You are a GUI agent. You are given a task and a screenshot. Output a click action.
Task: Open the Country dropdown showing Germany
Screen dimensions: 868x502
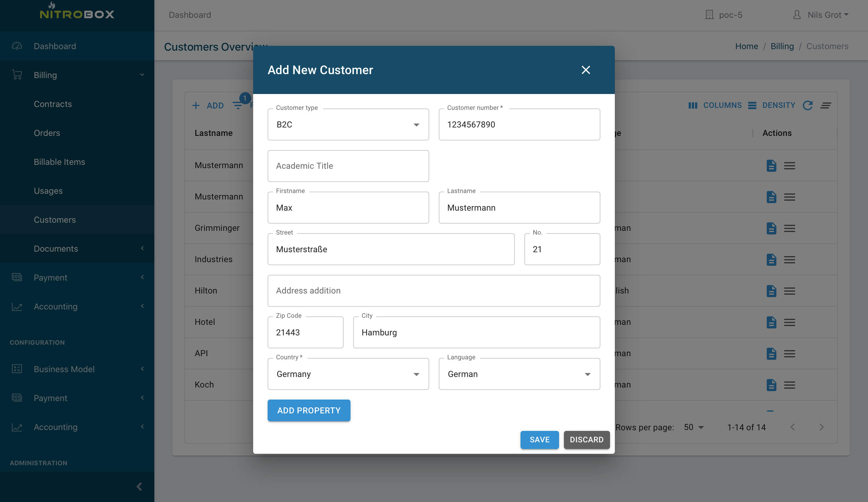[x=348, y=374]
